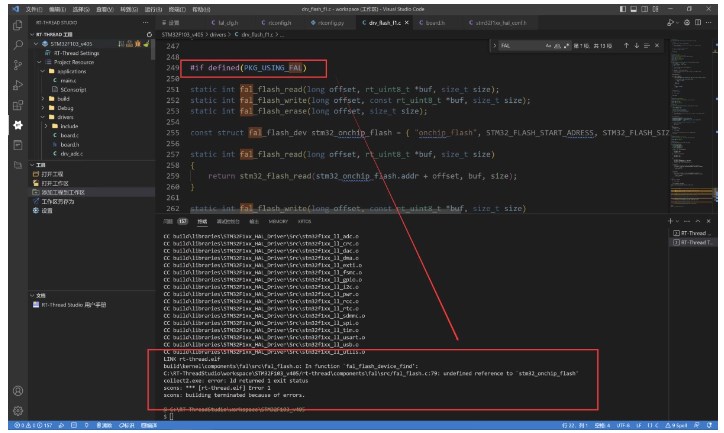Split the editor to the right
The height and width of the screenshot is (433, 724).
tap(699, 21)
